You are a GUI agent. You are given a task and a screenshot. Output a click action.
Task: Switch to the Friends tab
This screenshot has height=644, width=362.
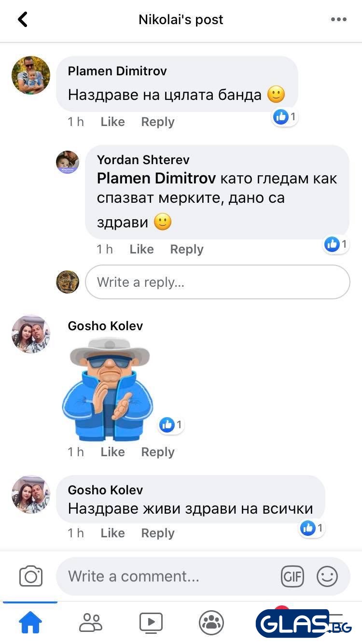pos(91,623)
